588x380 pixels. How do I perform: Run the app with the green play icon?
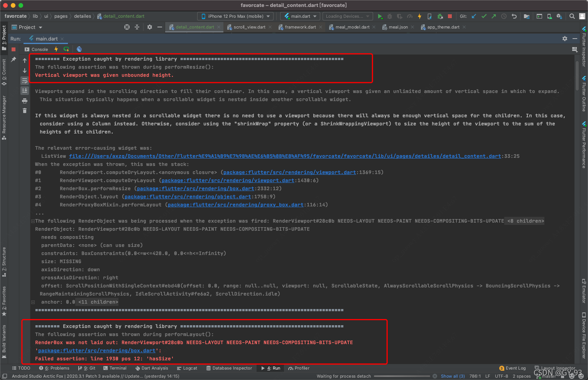pyautogui.click(x=380, y=16)
